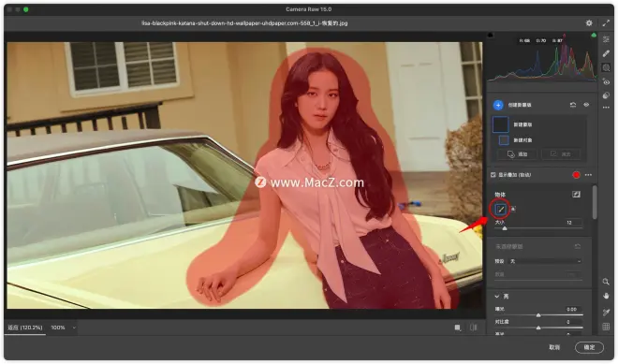Select the Red Eye removal tool
The image size is (618, 364).
[606, 82]
